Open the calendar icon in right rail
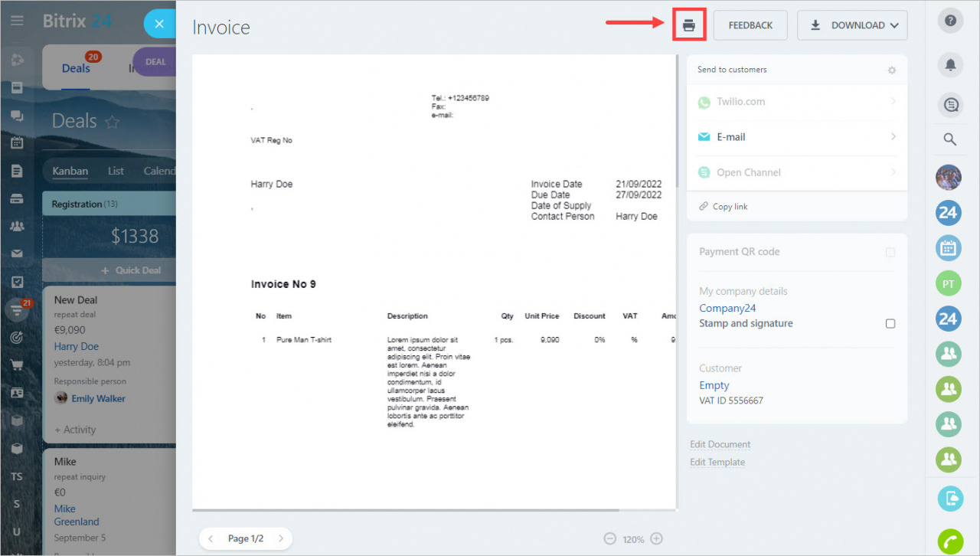The height and width of the screenshot is (556, 980). [949, 247]
